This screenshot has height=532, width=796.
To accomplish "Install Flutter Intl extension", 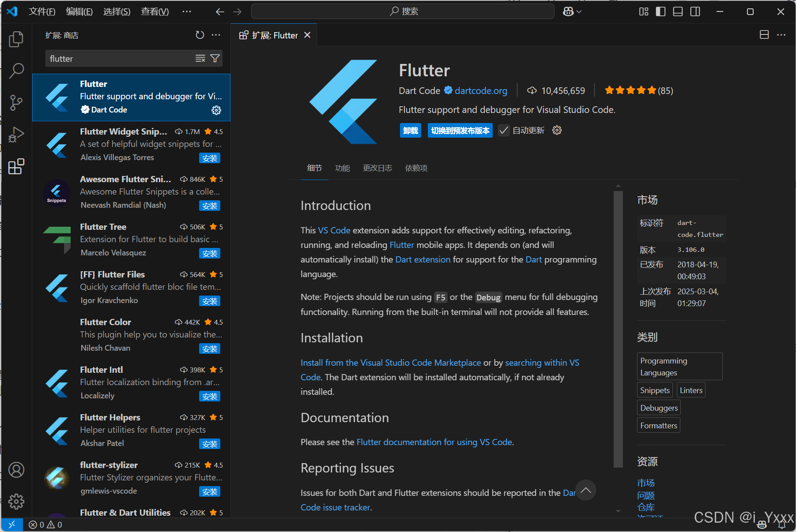I will [x=210, y=396].
